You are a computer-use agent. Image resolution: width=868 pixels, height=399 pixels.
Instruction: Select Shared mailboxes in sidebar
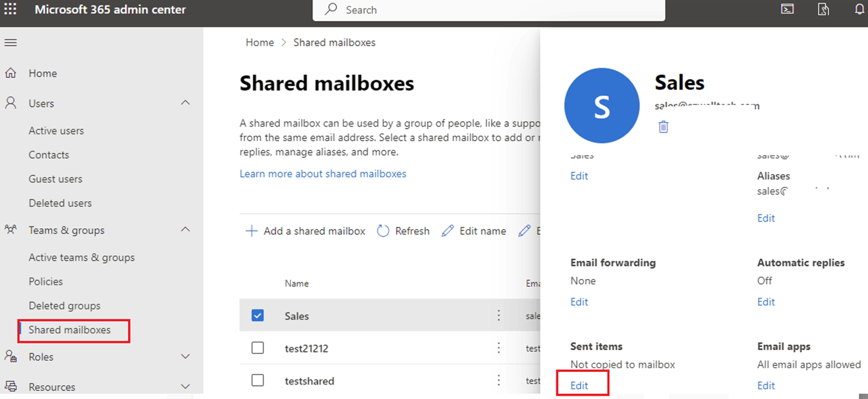point(69,330)
